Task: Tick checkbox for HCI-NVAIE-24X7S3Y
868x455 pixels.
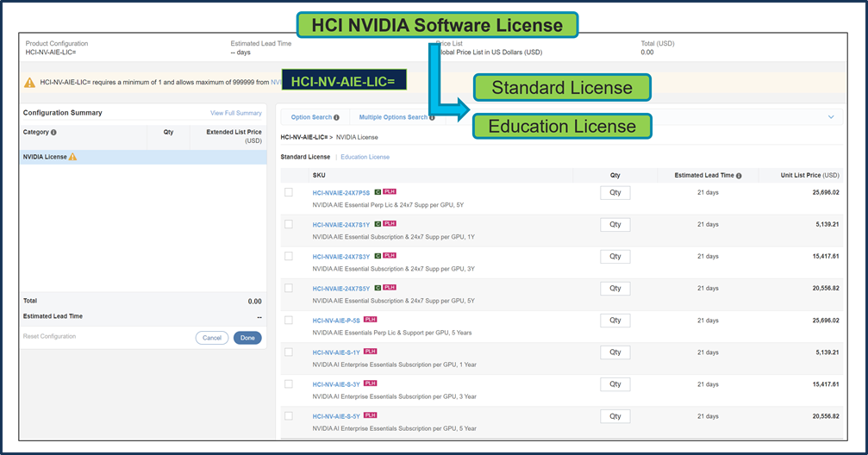Action: point(289,256)
